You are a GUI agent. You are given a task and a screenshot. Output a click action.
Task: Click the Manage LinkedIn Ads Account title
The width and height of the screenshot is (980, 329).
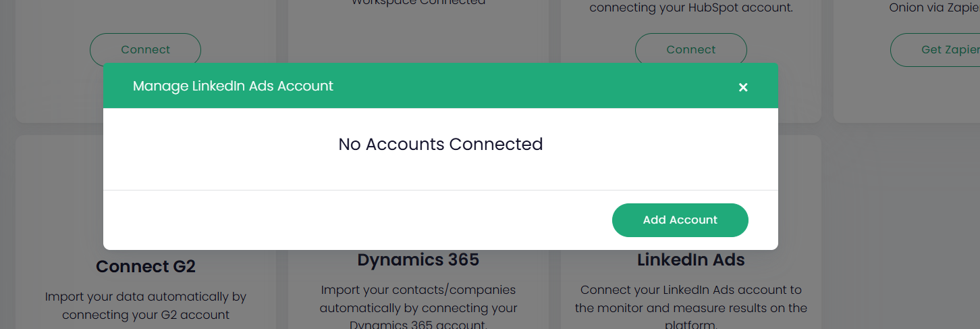coord(233,86)
